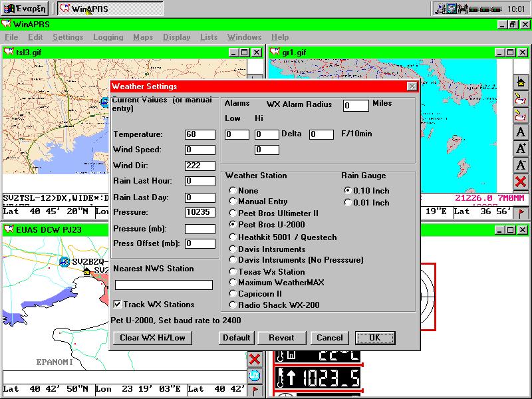Click the Rain Last Day field
This screenshot has width=532, height=399.
[200, 198]
